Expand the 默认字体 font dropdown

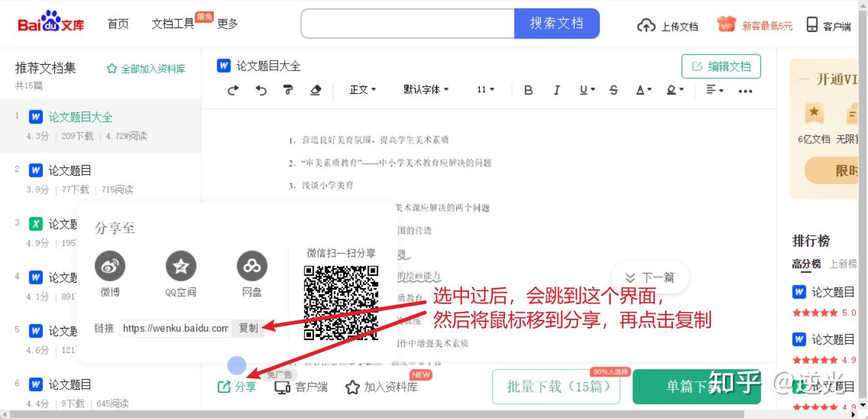(426, 90)
